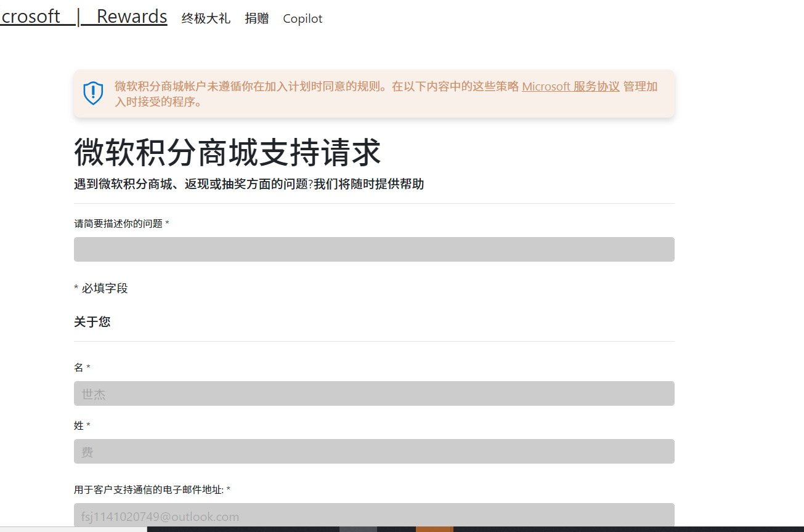The image size is (804, 532).
Task: Click the 姓 field containing 费
Action: (374, 451)
